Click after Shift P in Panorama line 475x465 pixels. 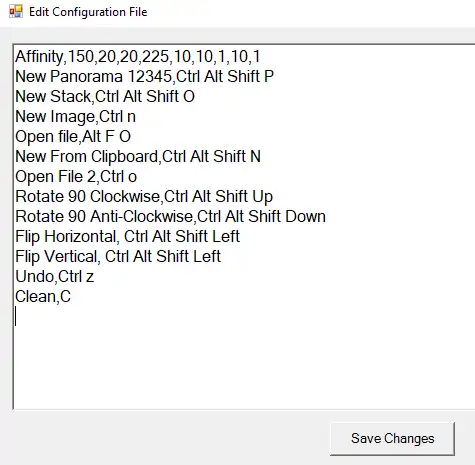coord(275,76)
